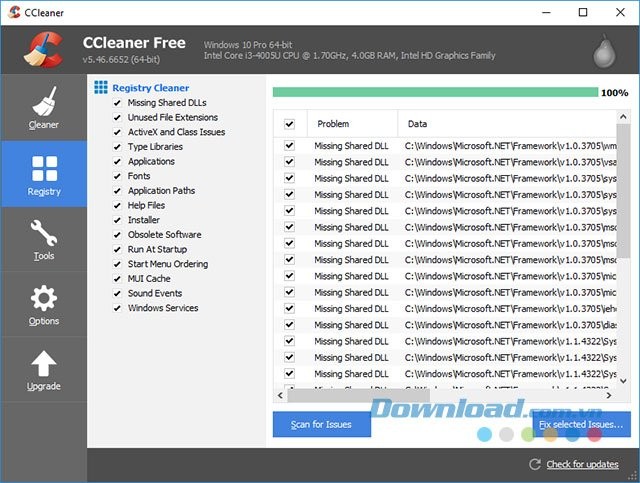Viewport: 640px width, 483px height.
Task: Click the v5.46.6652 (64-bit) version text
Action: tap(121, 60)
